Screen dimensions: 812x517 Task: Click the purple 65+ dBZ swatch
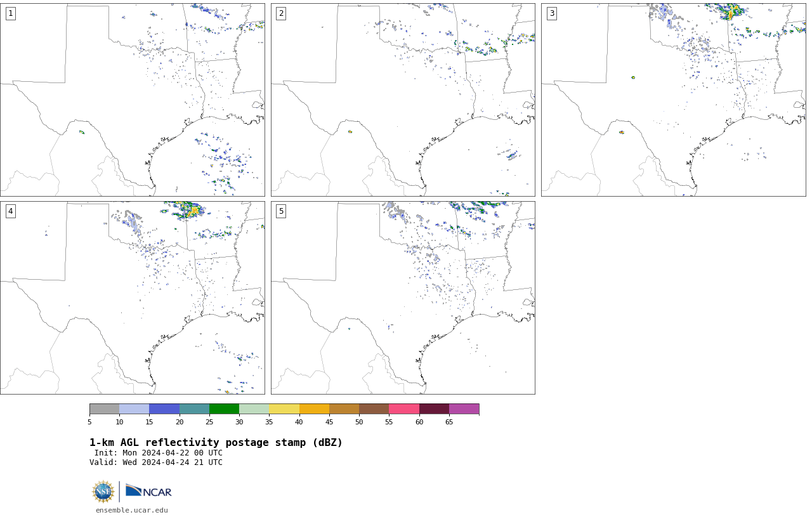(464, 409)
